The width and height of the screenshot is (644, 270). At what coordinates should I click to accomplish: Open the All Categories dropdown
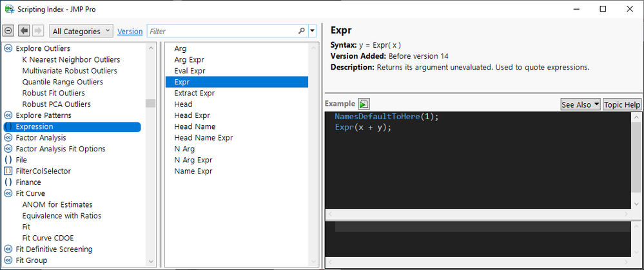tap(81, 31)
